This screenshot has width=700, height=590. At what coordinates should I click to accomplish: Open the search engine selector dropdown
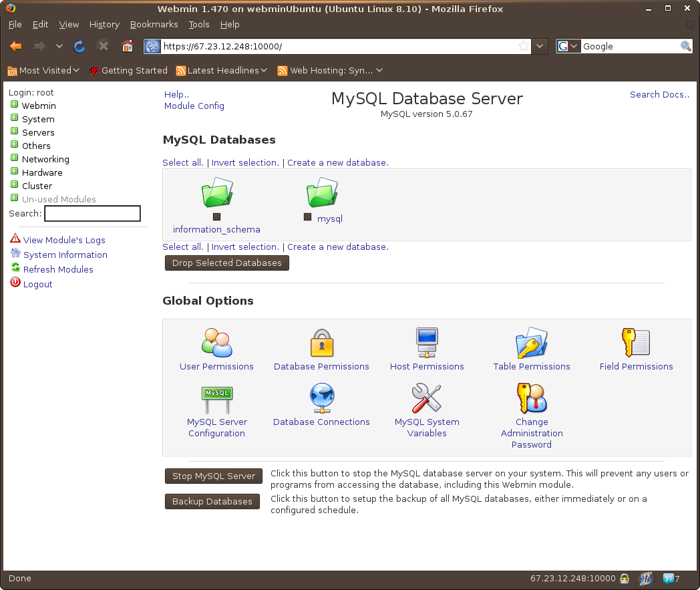(568, 46)
